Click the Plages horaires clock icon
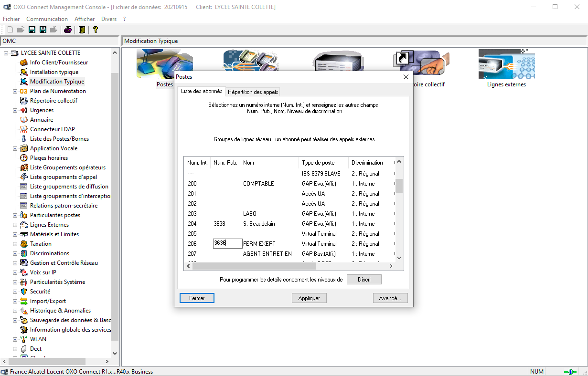 click(x=23, y=158)
